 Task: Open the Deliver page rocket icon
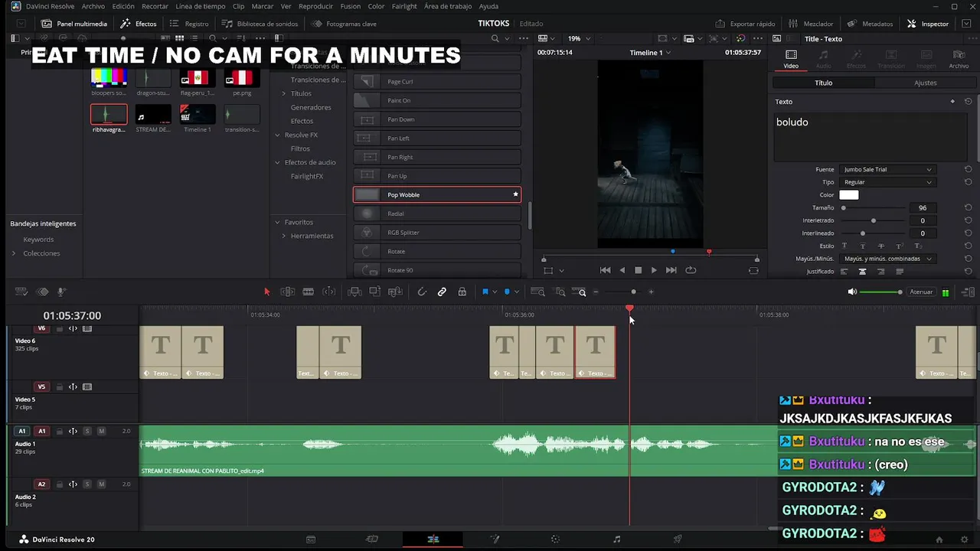tap(678, 540)
